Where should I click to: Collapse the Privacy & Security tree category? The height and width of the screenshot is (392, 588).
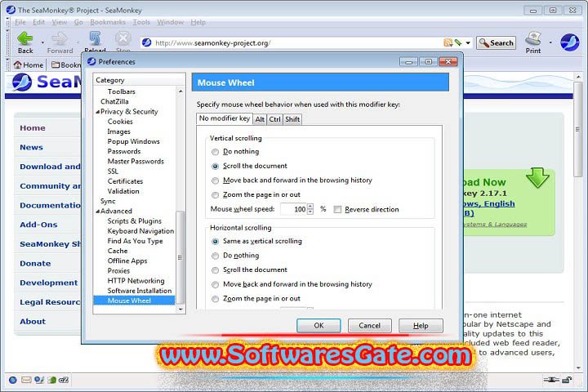[97, 112]
